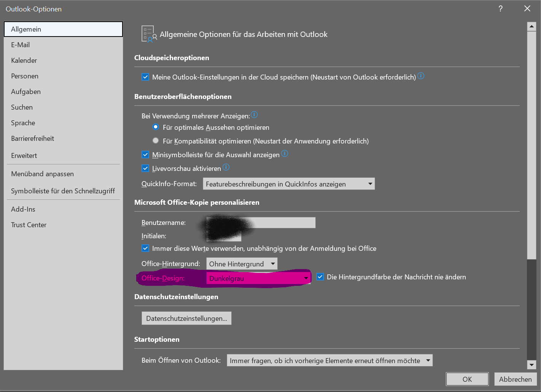Image resolution: width=541 pixels, height=392 pixels.
Task: Click the scrollbar down arrow
Action: click(x=531, y=365)
